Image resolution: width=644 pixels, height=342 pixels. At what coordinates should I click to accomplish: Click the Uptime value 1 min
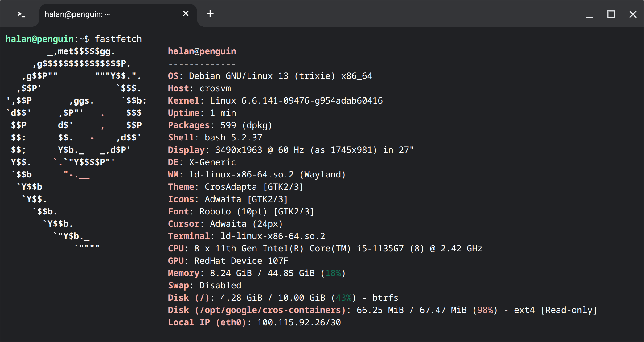(x=223, y=113)
